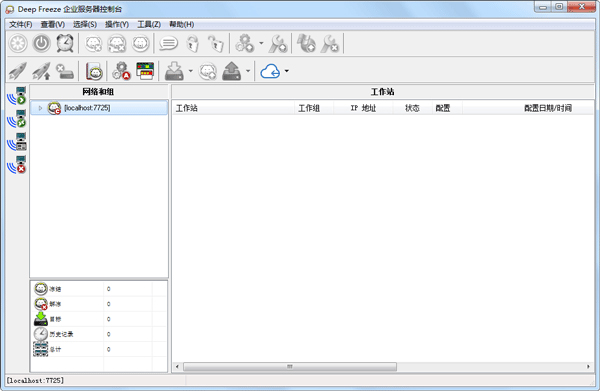
Task: Click the restart workstation snowflake-wheel icon
Action: pos(18,43)
